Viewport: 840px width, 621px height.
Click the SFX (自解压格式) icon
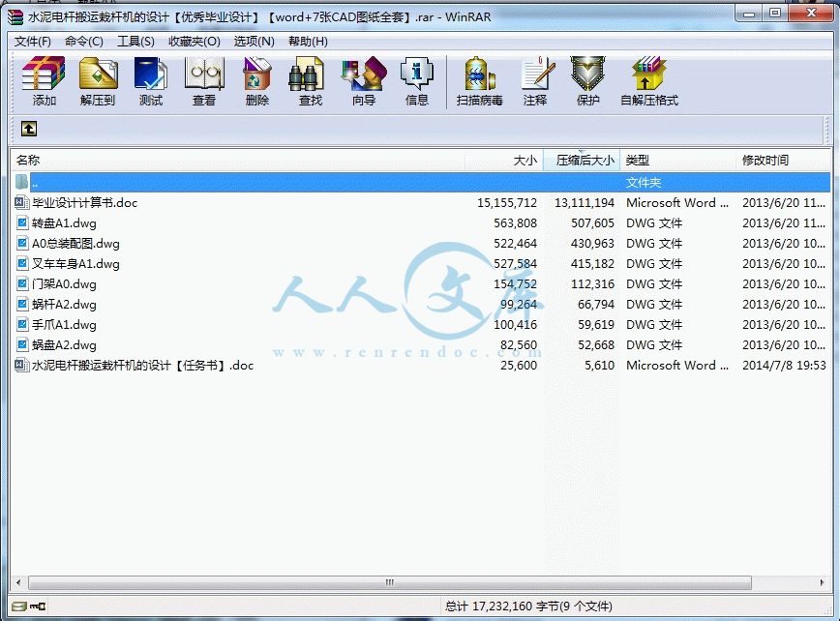click(648, 74)
